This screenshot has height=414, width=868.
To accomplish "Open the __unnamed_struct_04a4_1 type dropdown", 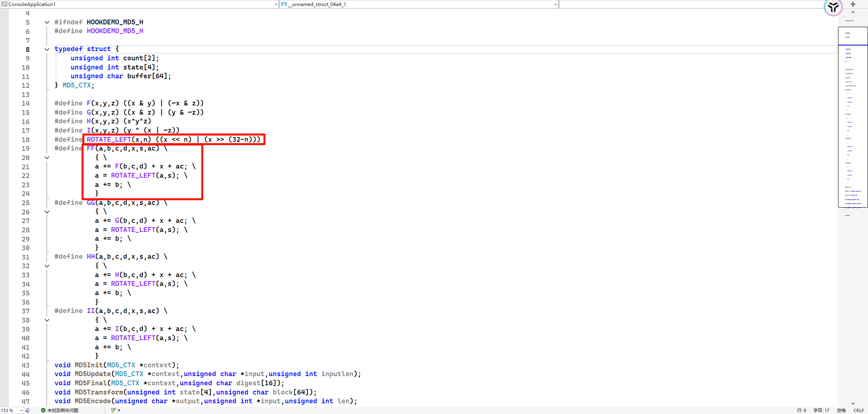I will tap(555, 4).
